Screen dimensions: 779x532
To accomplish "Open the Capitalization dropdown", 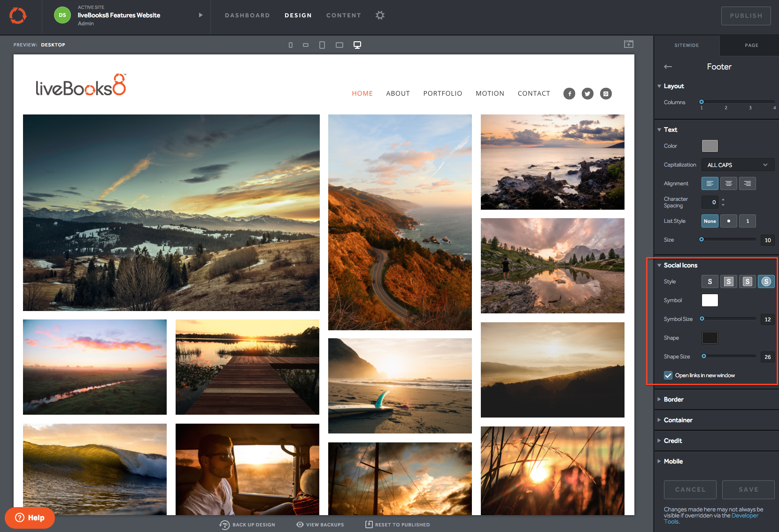I will coord(737,165).
